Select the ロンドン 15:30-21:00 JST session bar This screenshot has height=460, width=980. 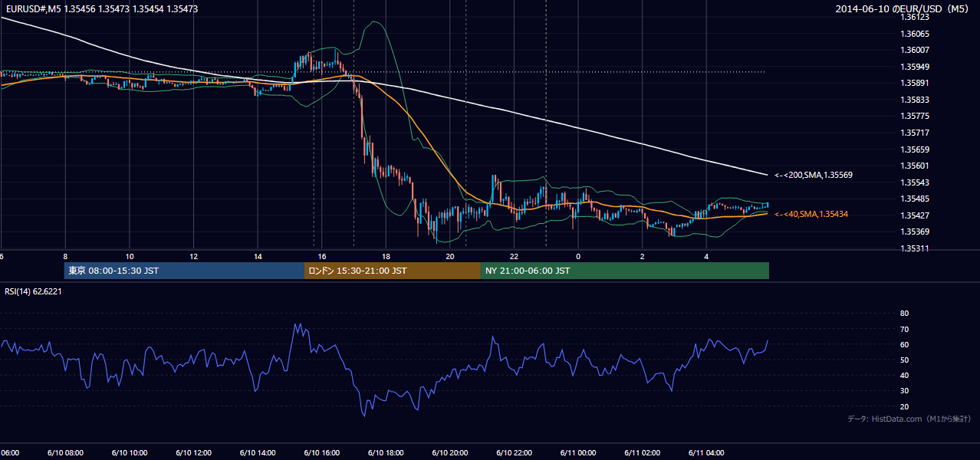pyautogui.click(x=393, y=271)
